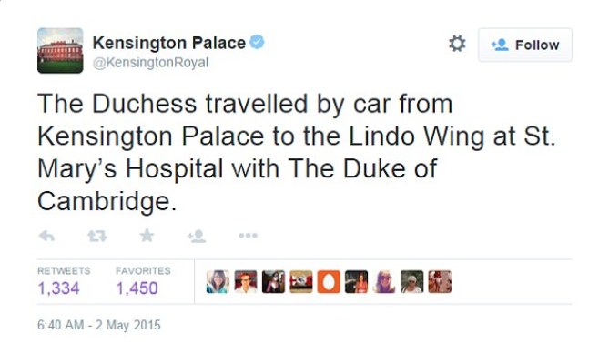Viewport: 609px width, 364px height.
Task: Click the last avatar in the favoriters row
Action: coord(441,282)
